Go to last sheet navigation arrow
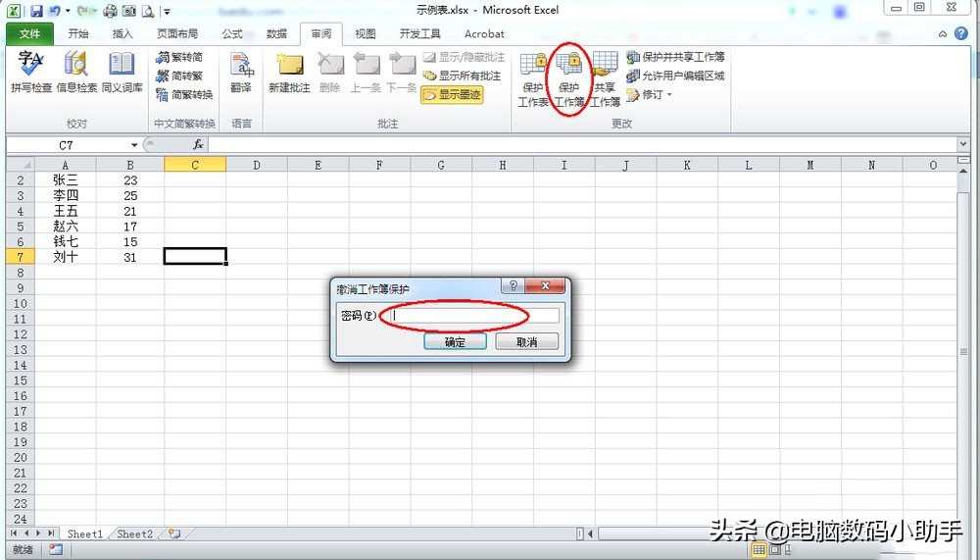 (51, 534)
